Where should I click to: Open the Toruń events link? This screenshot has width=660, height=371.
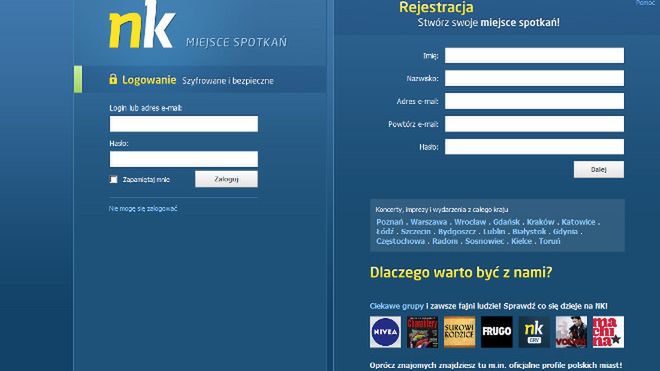(550, 241)
